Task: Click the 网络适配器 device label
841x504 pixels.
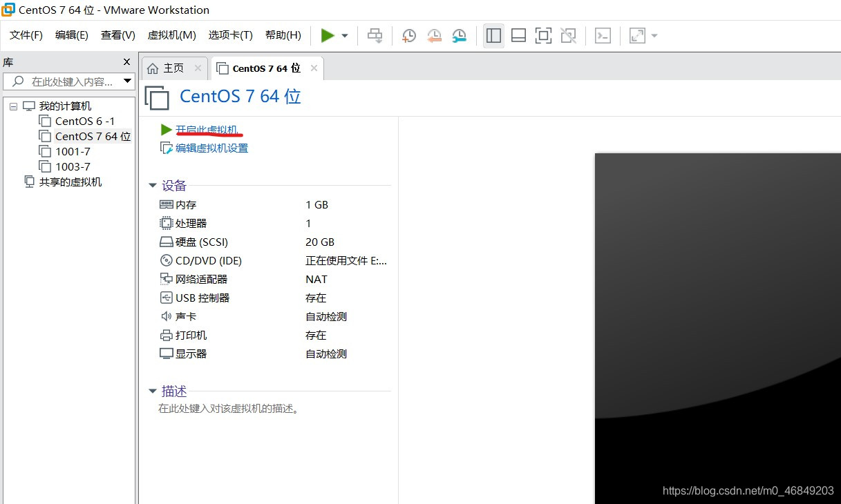Action: click(x=201, y=279)
